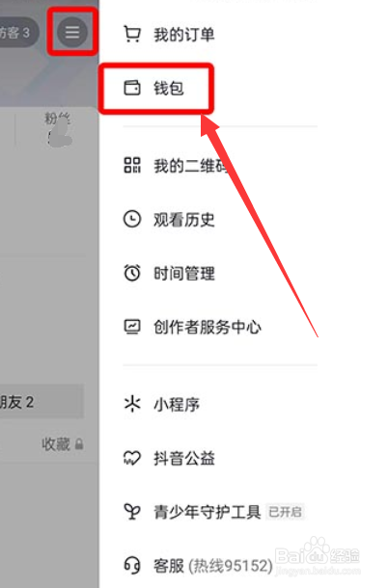
Task: Tap the mini program star icon
Action: coord(132,404)
